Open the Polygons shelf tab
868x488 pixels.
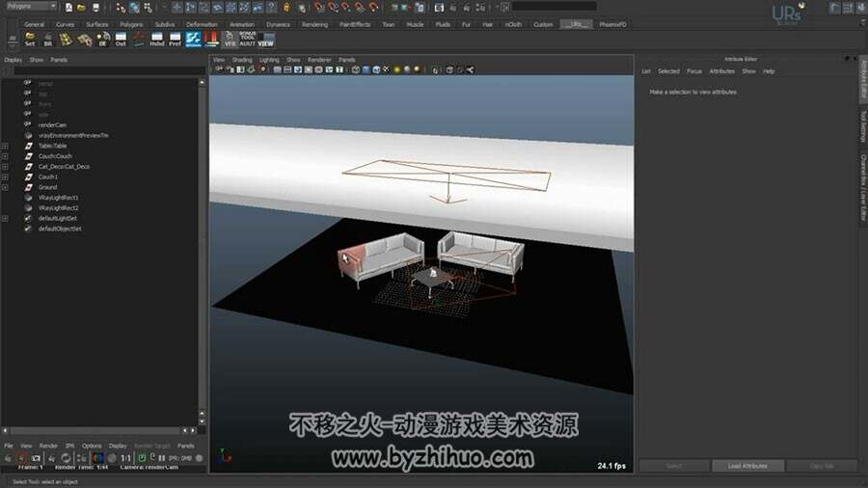(x=131, y=25)
